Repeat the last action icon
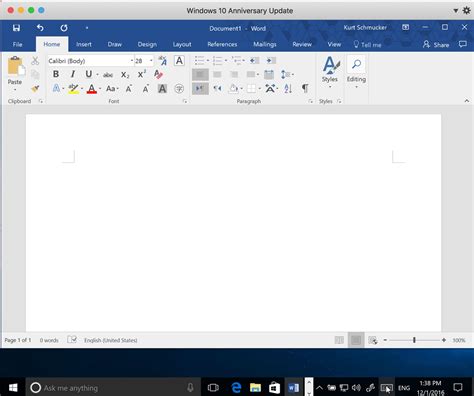The height and width of the screenshot is (396, 474). point(64,28)
